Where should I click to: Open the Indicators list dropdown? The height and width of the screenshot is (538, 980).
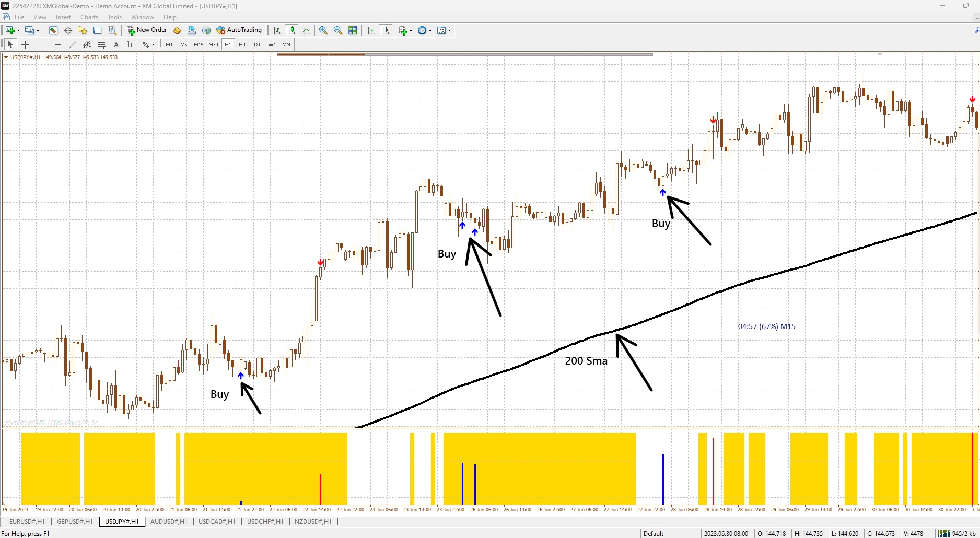pyautogui.click(x=410, y=30)
